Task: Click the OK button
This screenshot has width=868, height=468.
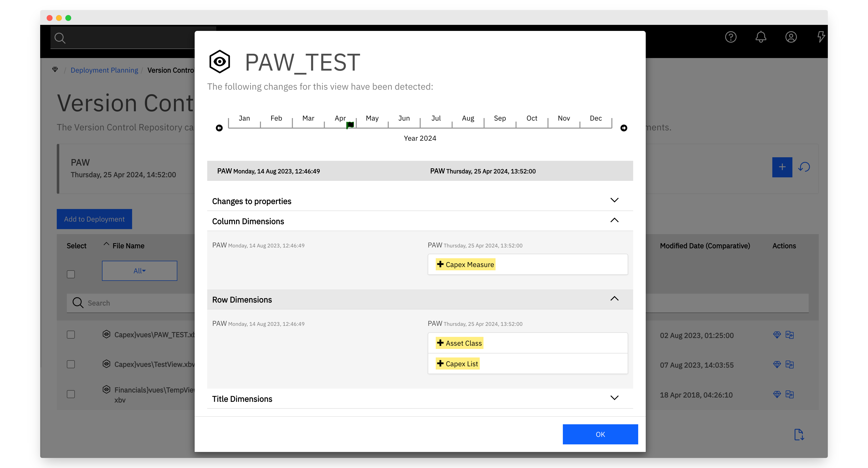Action: point(600,434)
